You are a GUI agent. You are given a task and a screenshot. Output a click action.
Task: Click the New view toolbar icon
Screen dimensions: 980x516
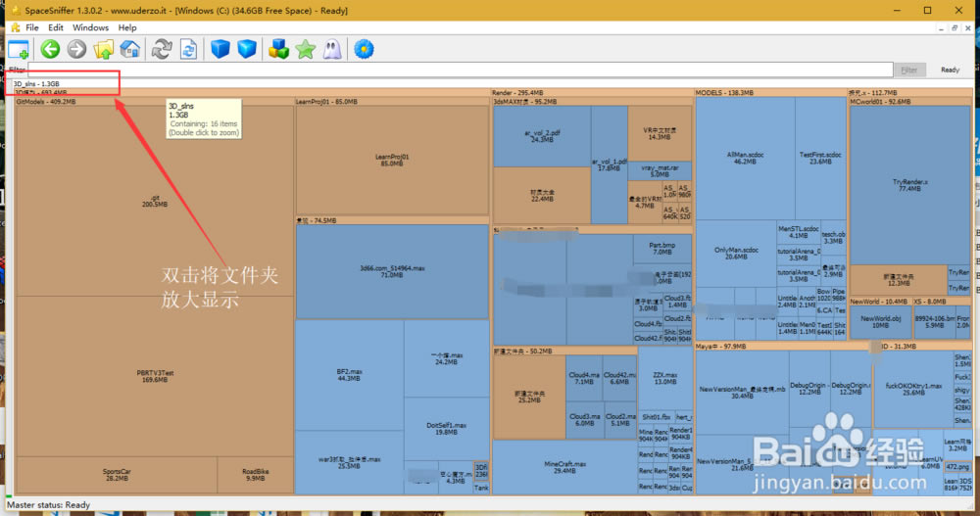pos(18,49)
